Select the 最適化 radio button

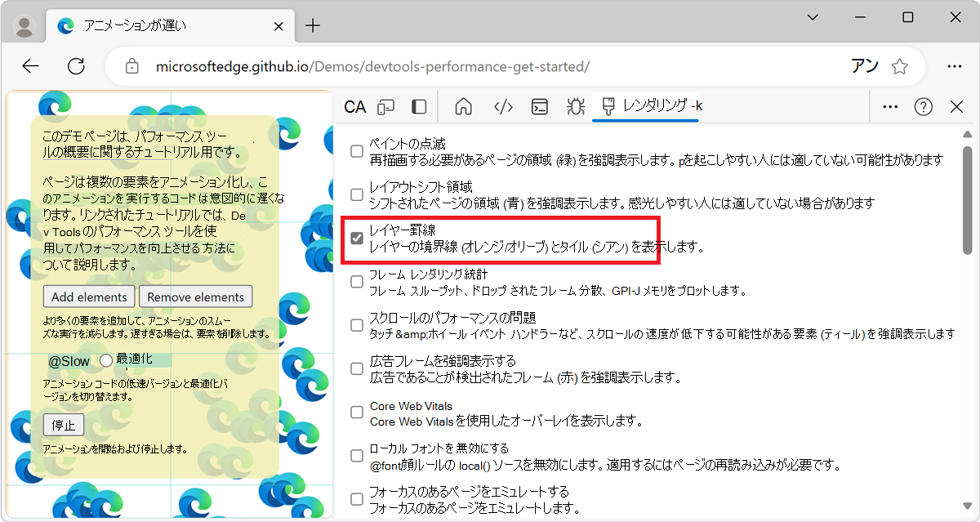106,360
